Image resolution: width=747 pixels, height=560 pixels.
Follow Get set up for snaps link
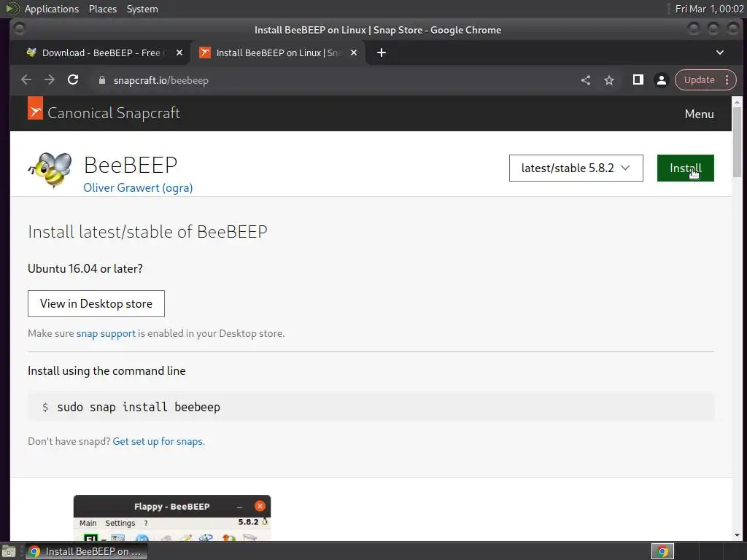(x=158, y=441)
